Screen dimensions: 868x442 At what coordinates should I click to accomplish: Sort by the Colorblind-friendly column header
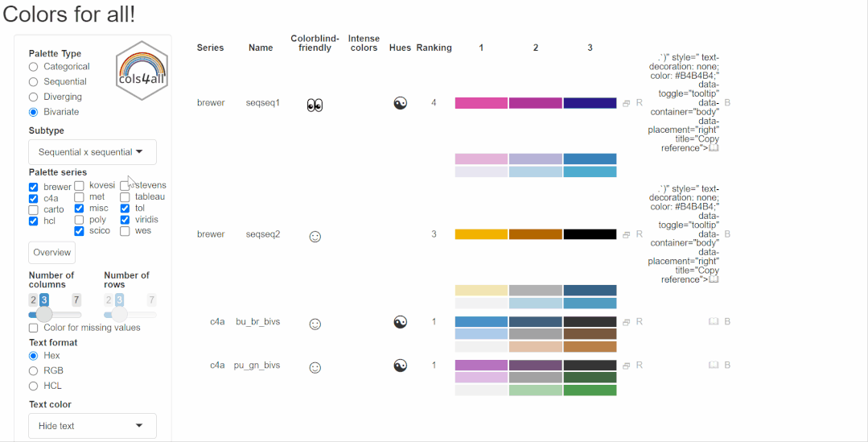pyautogui.click(x=315, y=43)
